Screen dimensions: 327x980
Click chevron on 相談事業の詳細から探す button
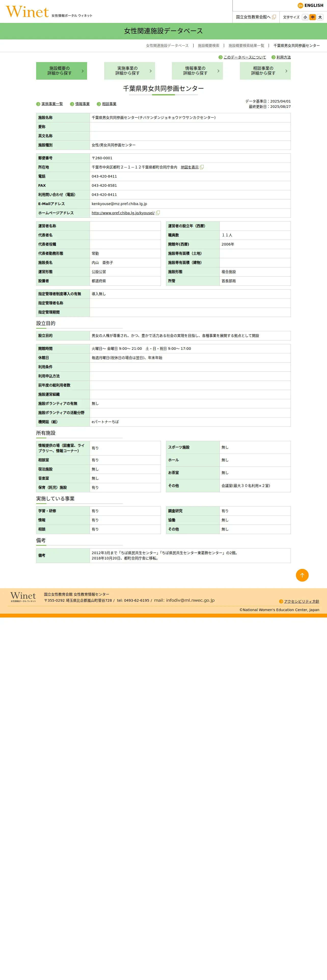[286, 71]
